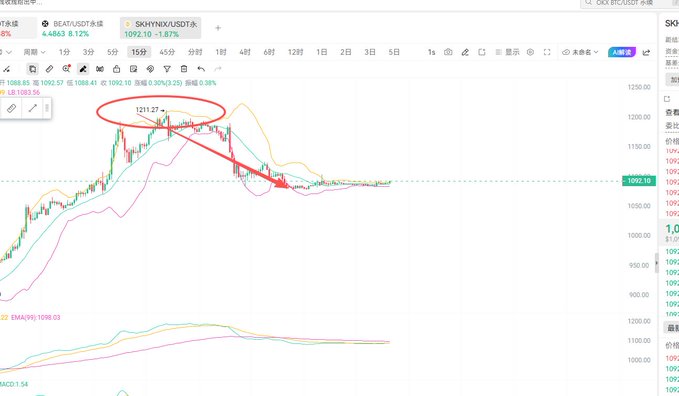
Task: Click the 1092.10 current price label
Action: (x=639, y=181)
